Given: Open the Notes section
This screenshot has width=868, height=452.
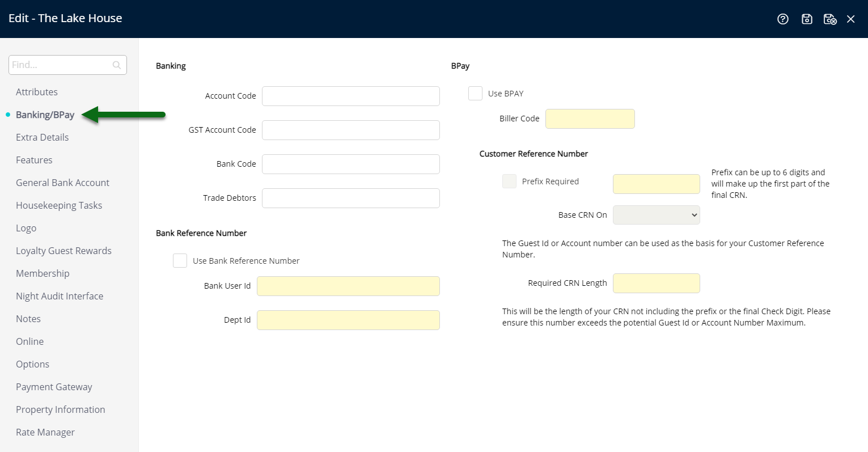Looking at the screenshot, I should (28, 319).
